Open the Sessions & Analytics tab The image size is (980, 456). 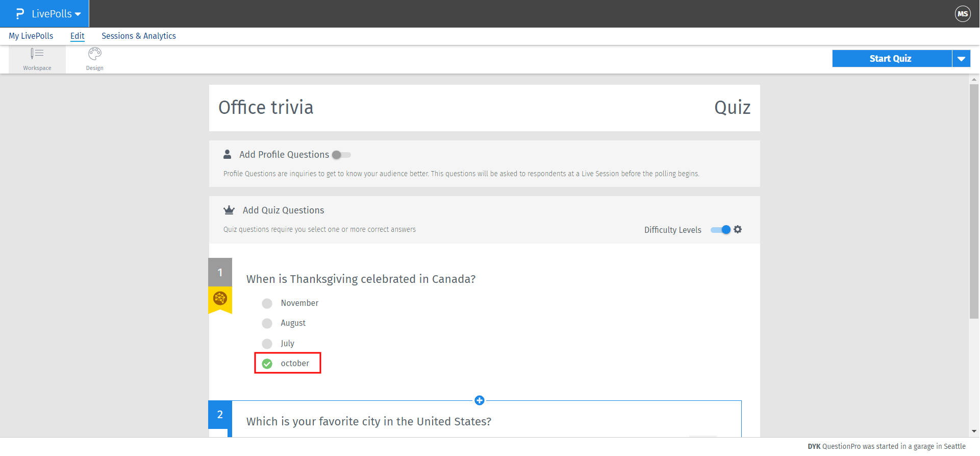(139, 36)
